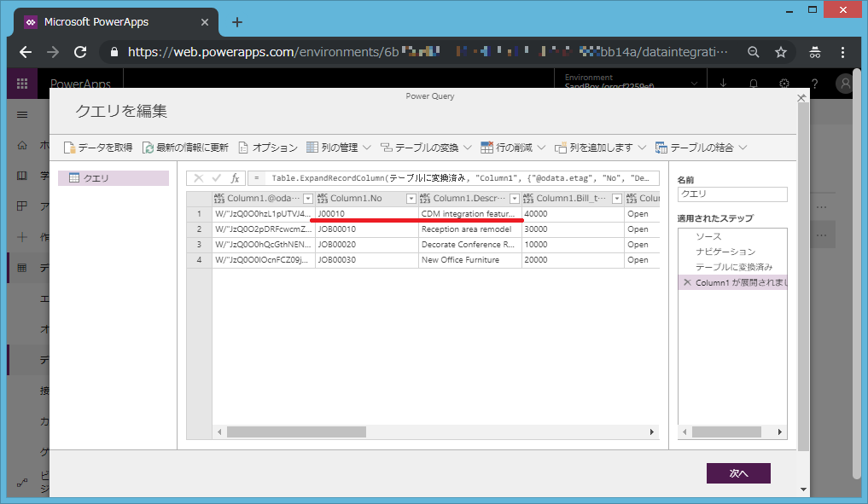The image size is (868, 504).
Task: Select cell JOB00030 in row 4
Action: [x=367, y=260]
